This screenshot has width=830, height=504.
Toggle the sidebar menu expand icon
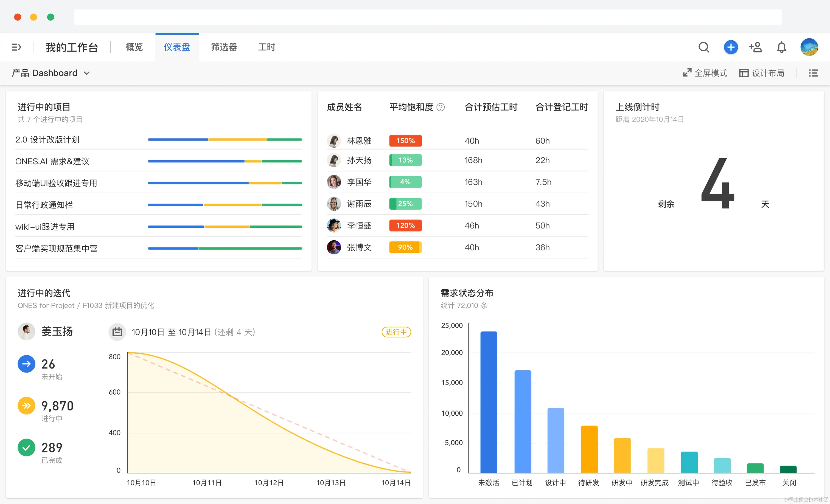tap(16, 47)
